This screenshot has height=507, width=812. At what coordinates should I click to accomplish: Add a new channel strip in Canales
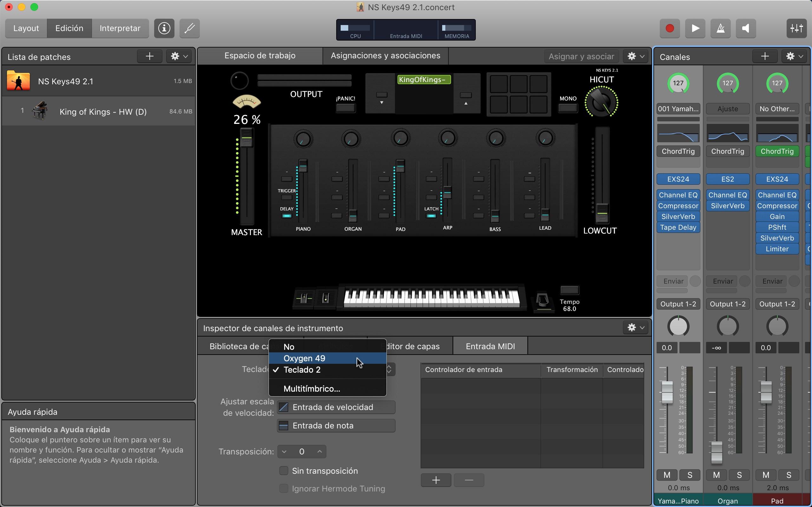pyautogui.click(x=765, y=56)
